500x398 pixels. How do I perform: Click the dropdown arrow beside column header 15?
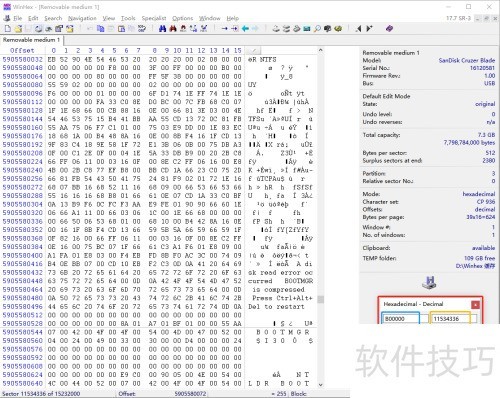pos(253,51)
